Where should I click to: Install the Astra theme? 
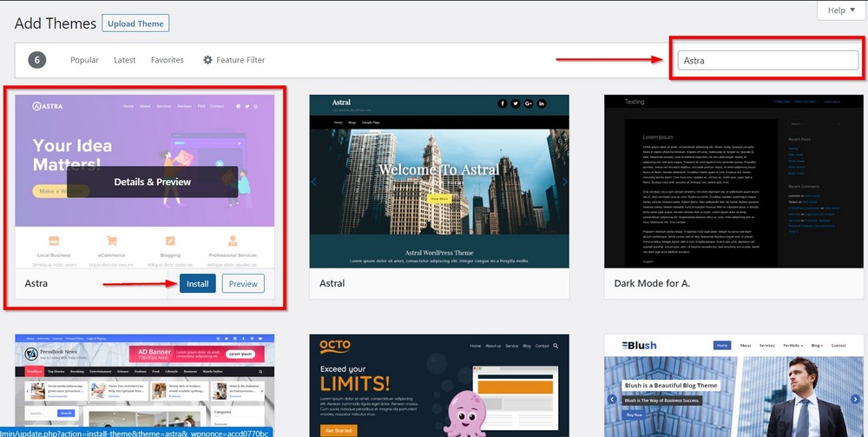(198, 283)
